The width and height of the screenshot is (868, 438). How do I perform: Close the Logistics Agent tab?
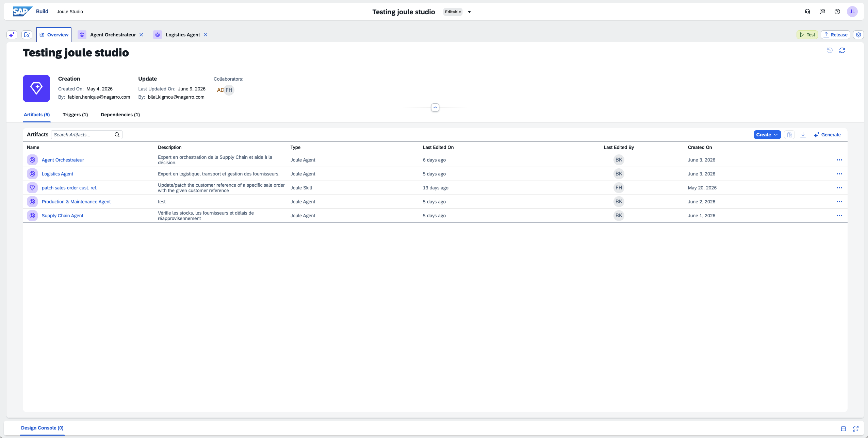tap(206, 35)
